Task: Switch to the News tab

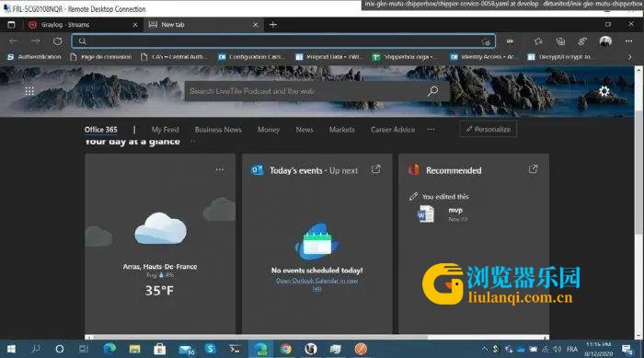Action: click(305, 130)
